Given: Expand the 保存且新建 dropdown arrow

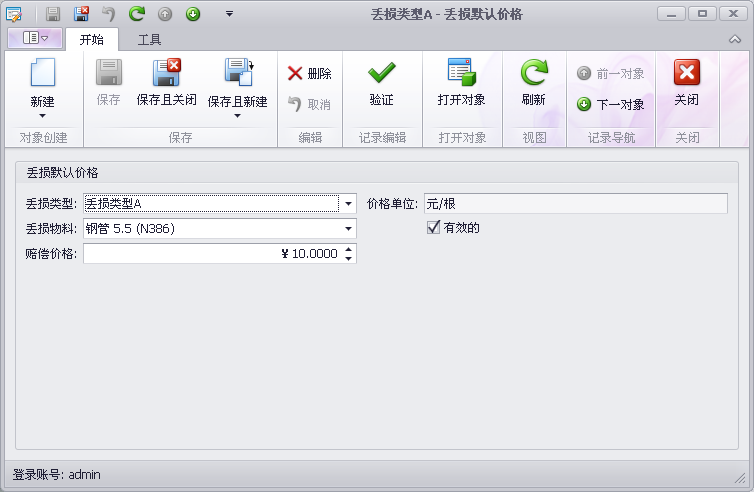Looking at the screenshot, I should (x=237, y=116).
